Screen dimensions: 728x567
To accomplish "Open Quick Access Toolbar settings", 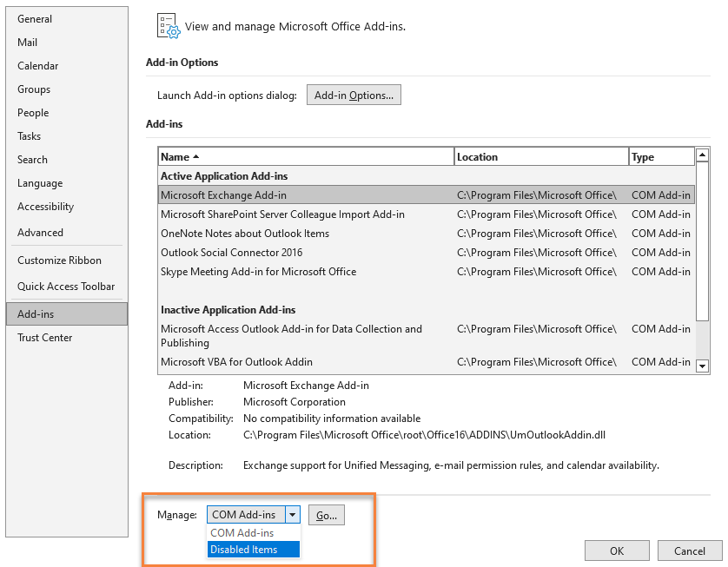I will coord(66,287).
